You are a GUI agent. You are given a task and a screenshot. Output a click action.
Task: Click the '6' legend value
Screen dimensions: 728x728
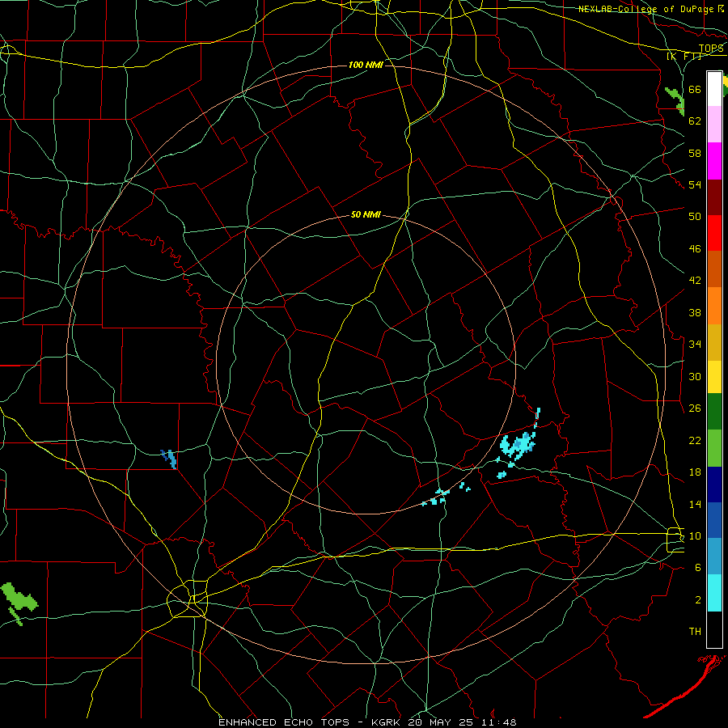coord(698,568)
